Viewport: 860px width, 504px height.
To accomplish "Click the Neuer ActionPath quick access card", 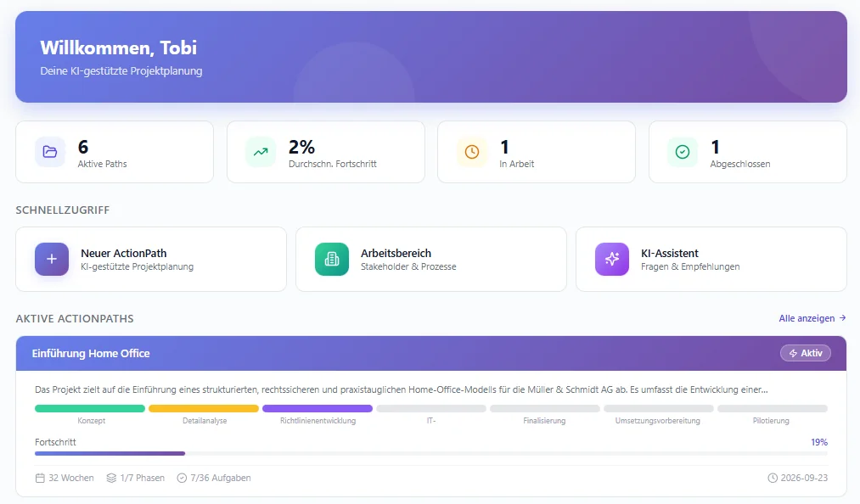I will click(151, 258).
